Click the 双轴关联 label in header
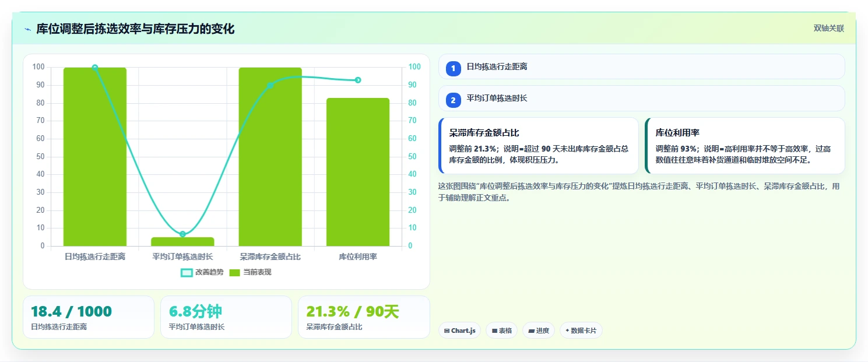 click(828, 29)
